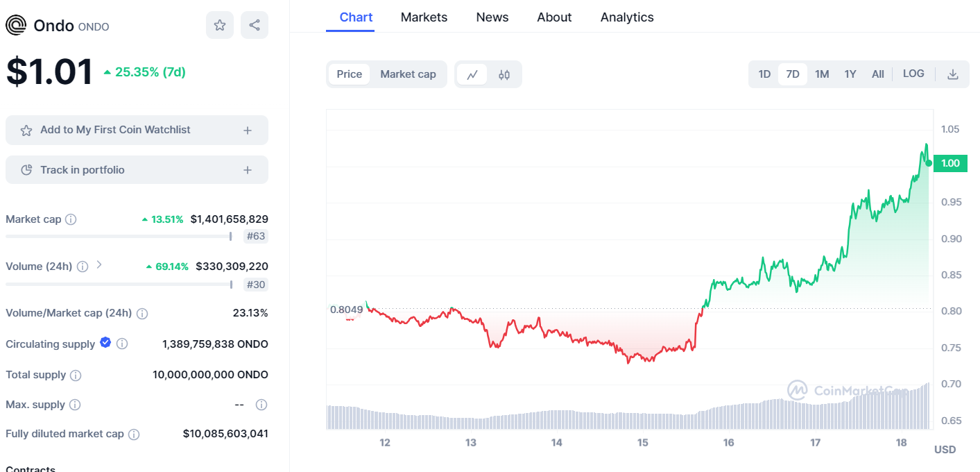
Task: Select the Price chart toggle
Action: click(350, 74)
